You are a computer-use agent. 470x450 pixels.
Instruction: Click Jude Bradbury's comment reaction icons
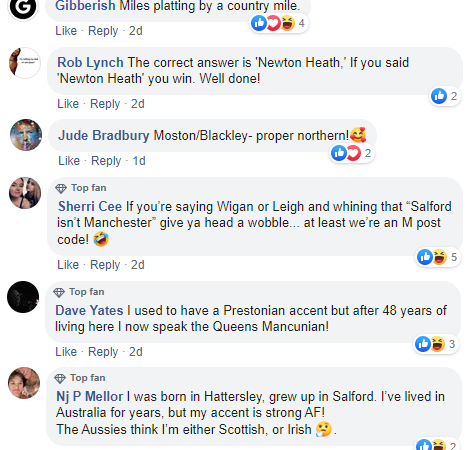click(x=352, y=153)
